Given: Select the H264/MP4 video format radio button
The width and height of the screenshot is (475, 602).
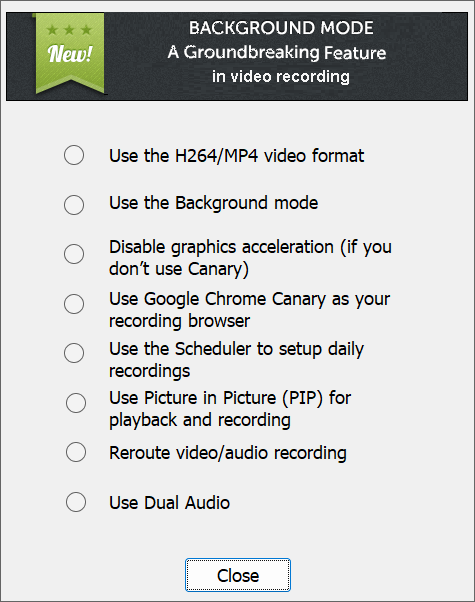Looking at the screenshot, I should click(x=74, y=155).
